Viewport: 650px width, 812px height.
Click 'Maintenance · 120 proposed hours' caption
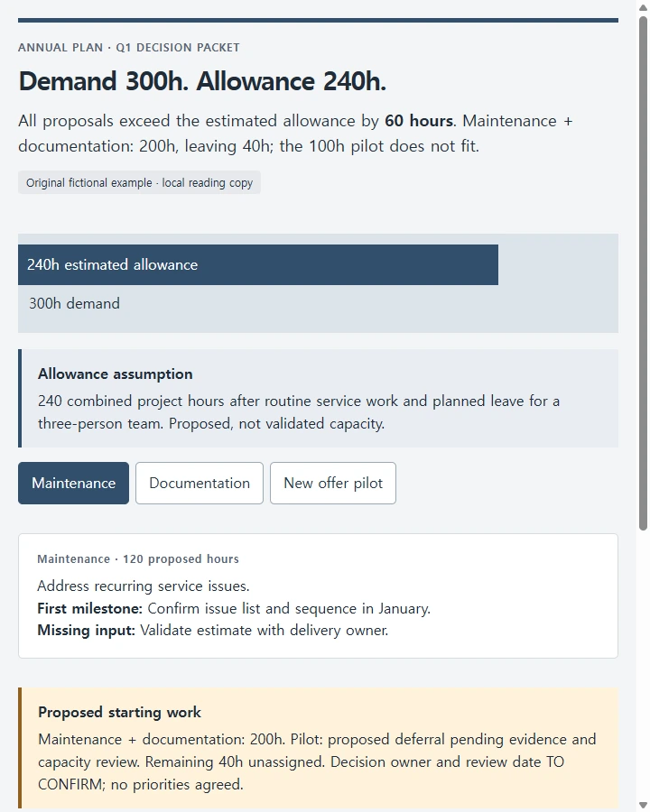click(138, 559)
